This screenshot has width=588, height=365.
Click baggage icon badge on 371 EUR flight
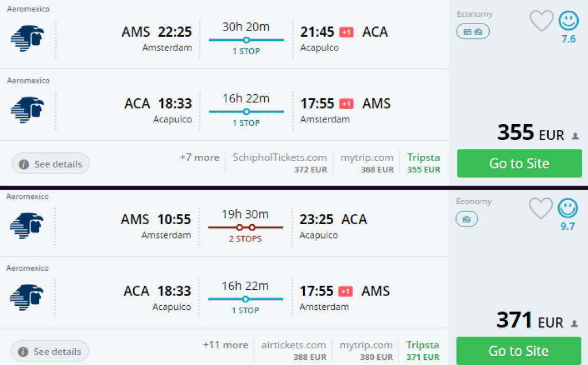tap(467, 219)
